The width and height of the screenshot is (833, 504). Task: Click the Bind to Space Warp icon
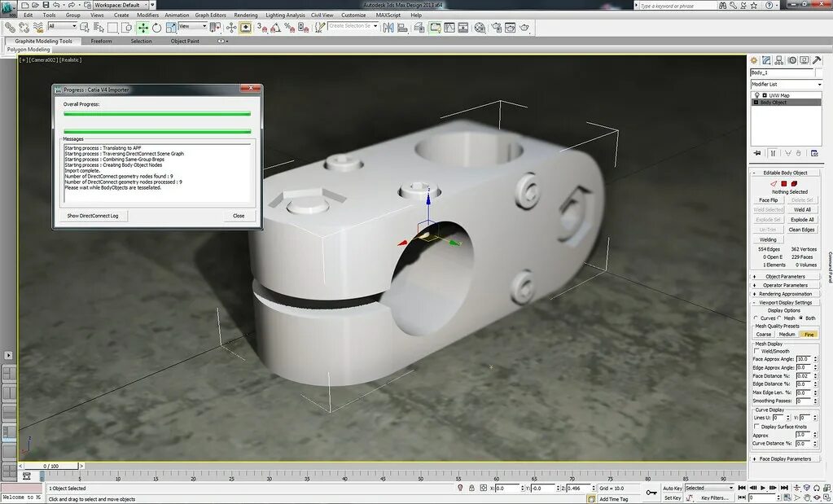(37, 27)
